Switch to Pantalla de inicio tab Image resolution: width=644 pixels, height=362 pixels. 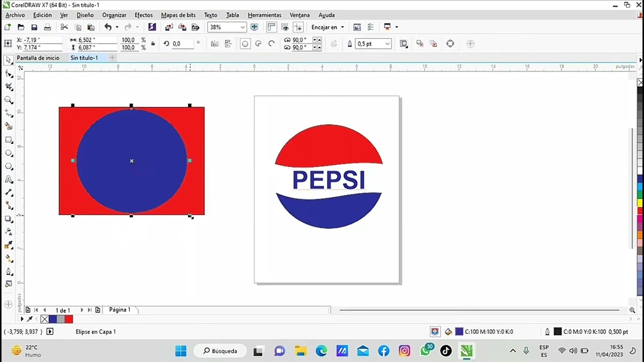(x=38, y=58)
